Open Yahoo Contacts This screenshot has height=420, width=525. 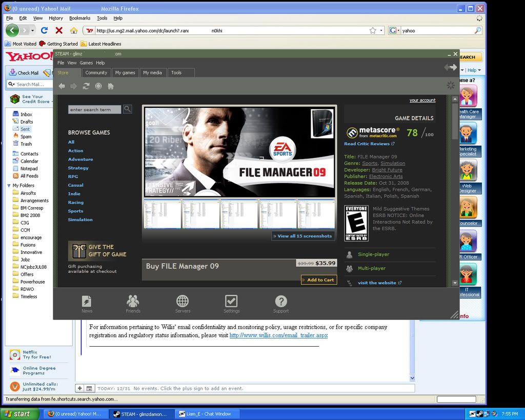[29, 154]
